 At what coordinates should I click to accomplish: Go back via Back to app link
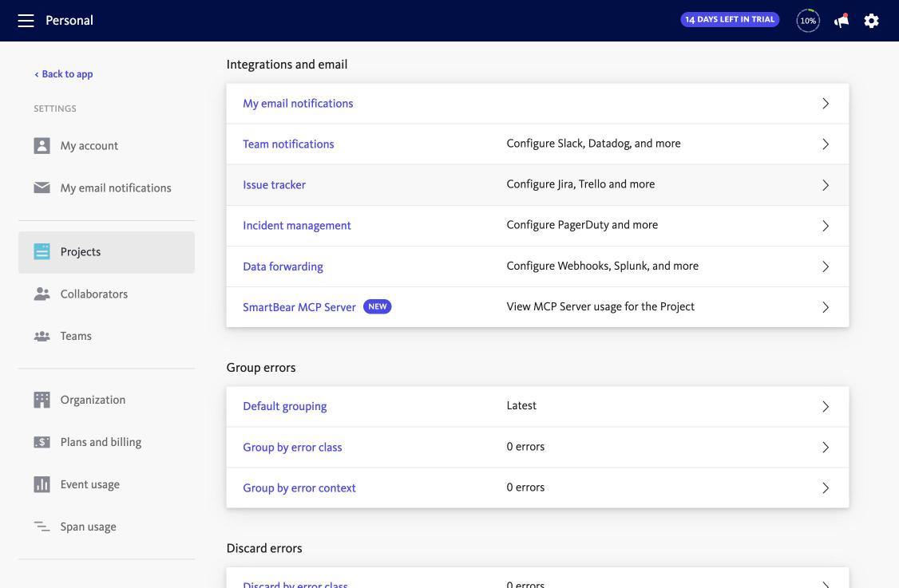point(64,74)
